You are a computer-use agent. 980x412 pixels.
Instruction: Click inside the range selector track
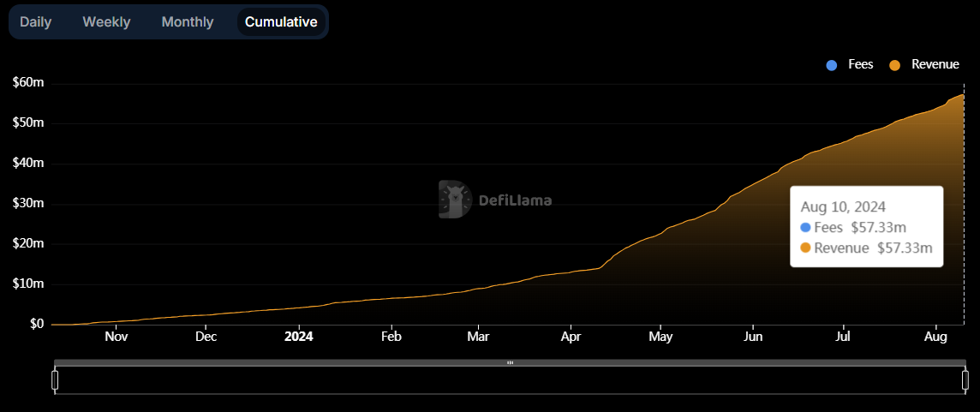click(x=510, y=380)
